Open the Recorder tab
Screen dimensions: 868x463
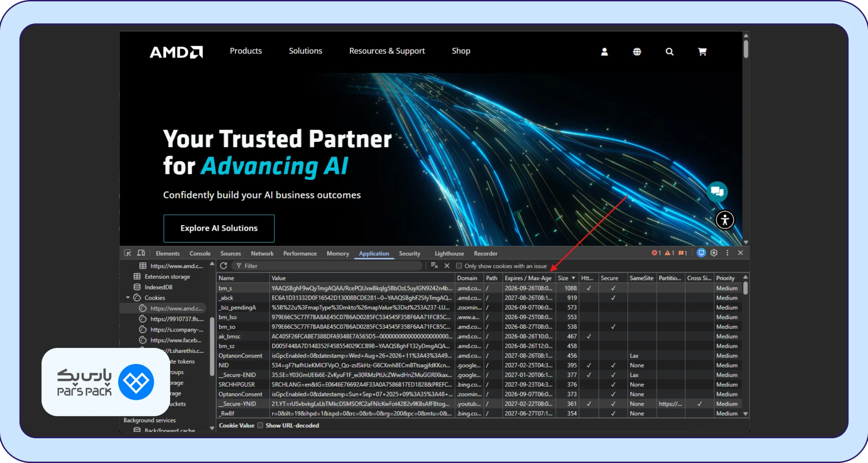pos(486,253)
